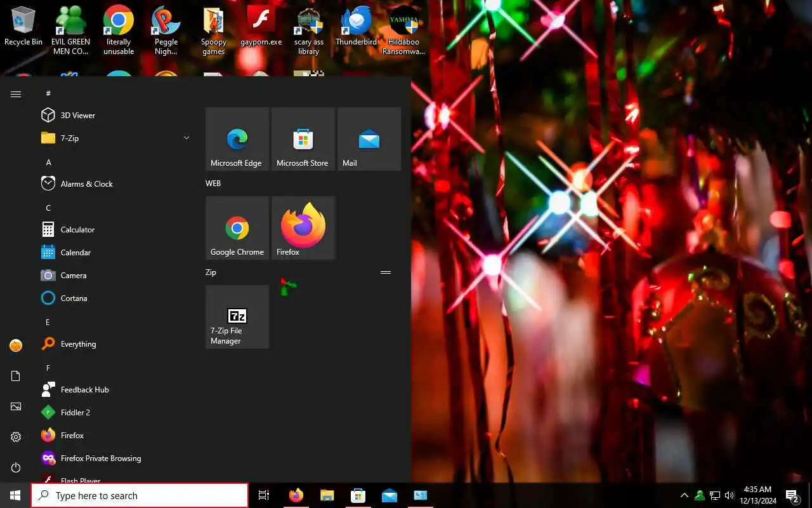Image resolution: width=812 pixels, height=508 pixels.
Task: Expand the Start menu hamburger button
Action: (x=16, y=94)
